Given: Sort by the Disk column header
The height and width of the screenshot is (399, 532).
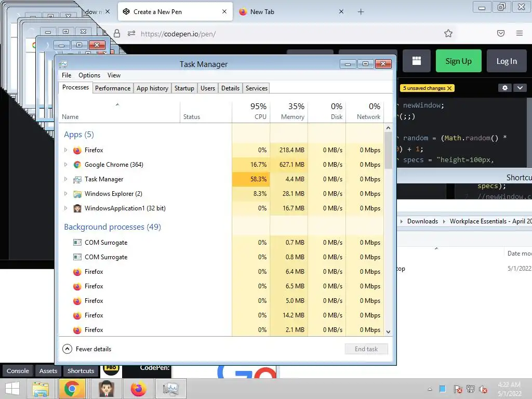Looking at the screenshot, I should coord(327,111).
